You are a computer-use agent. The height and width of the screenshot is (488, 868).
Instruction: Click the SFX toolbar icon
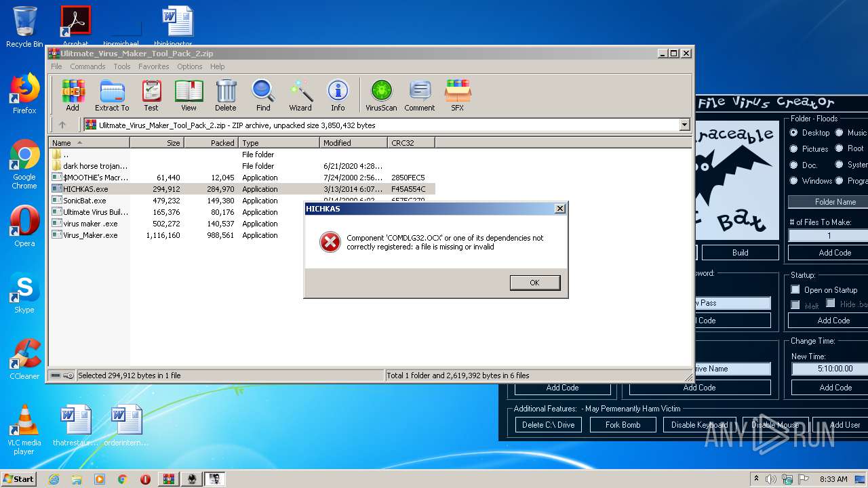coord(458,96)
